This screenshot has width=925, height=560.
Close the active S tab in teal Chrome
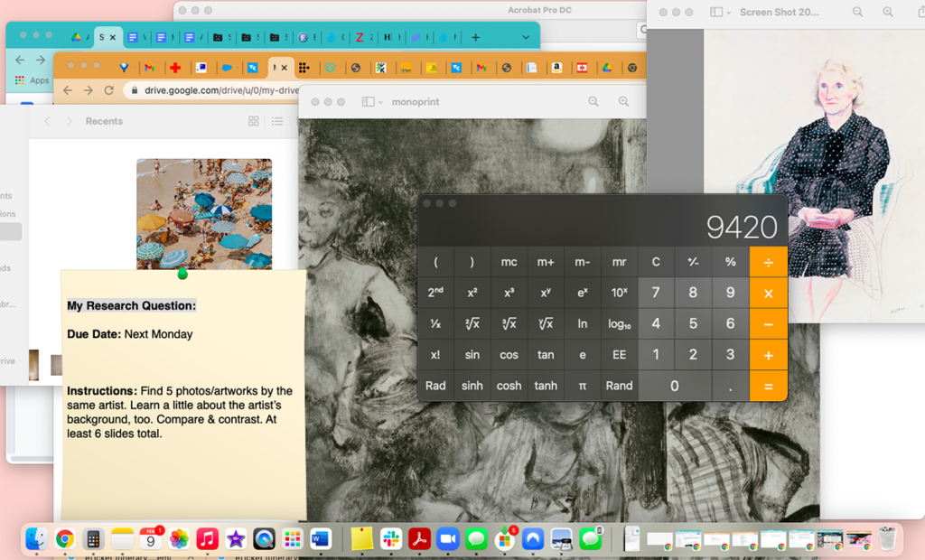pos(113,37)
